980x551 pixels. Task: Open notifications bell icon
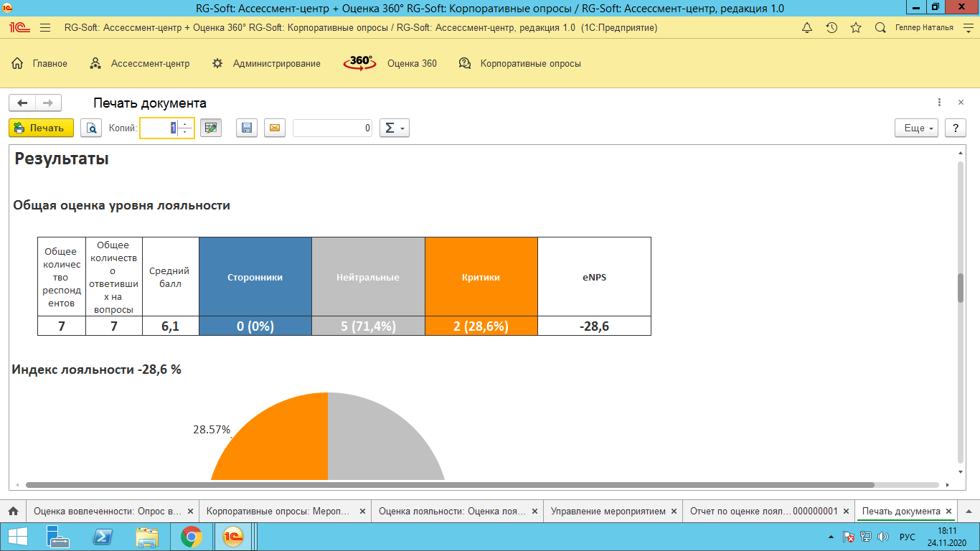click(x=807, y=28)
